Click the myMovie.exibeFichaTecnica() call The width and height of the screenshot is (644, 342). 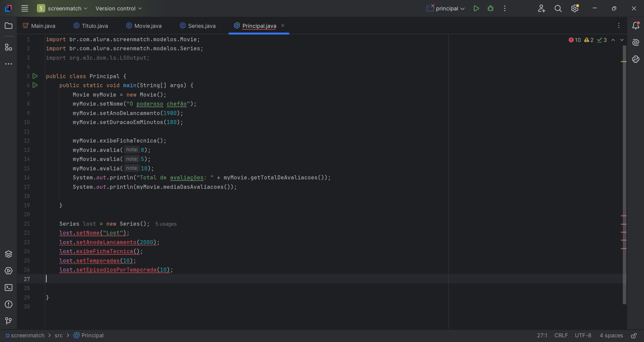pos(119,141)
